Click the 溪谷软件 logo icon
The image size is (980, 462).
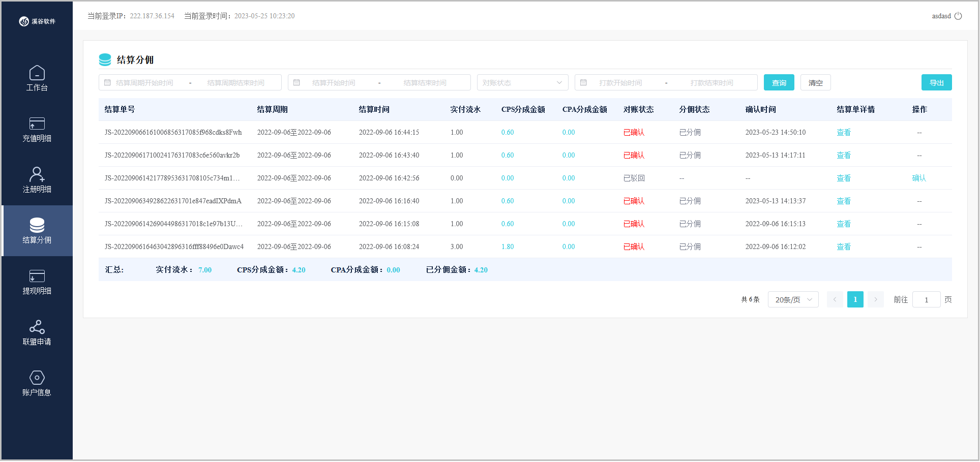[24, 21]
